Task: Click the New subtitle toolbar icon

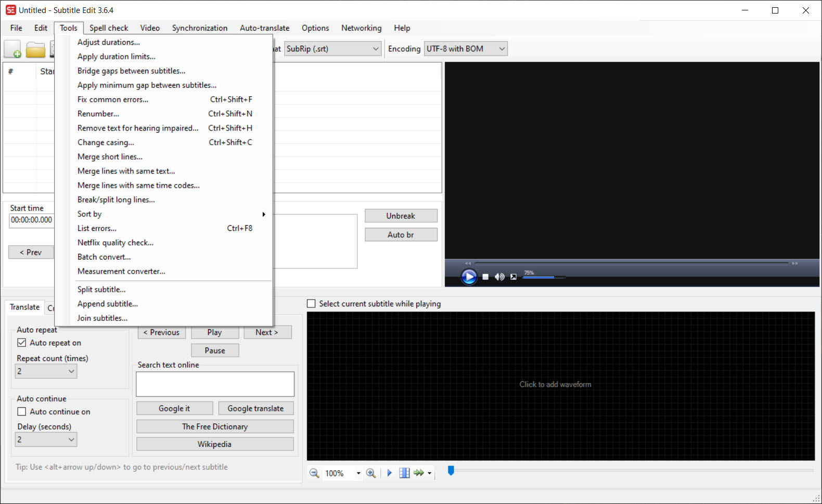Action: [x=12, y=49]
